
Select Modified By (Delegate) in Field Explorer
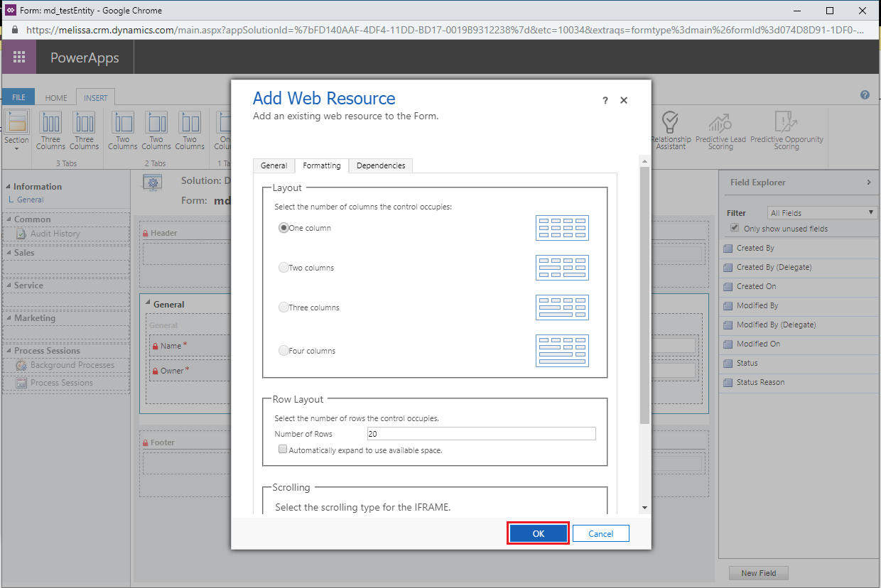799,325
